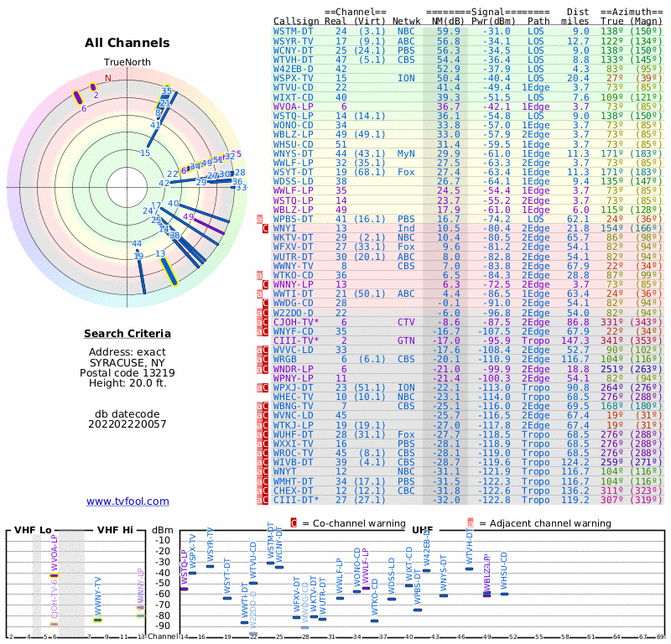
Task: Click the Path column header
Action: 538,21
